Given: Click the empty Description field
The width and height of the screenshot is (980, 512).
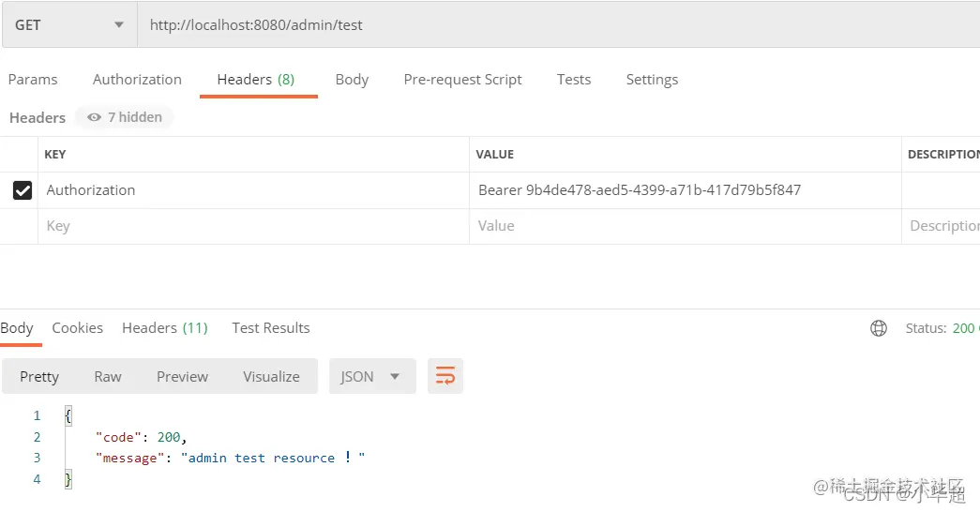Looking at the screenshot, I should [x=941, y=226].
